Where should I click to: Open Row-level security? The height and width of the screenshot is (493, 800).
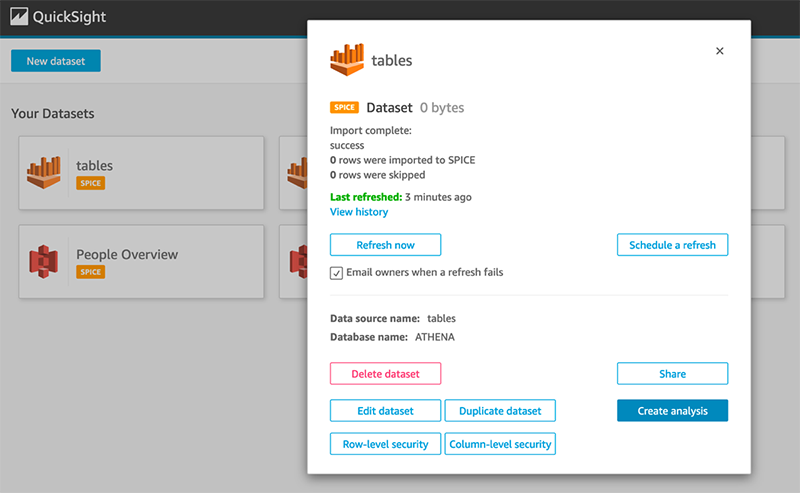(x=385, y=444)
